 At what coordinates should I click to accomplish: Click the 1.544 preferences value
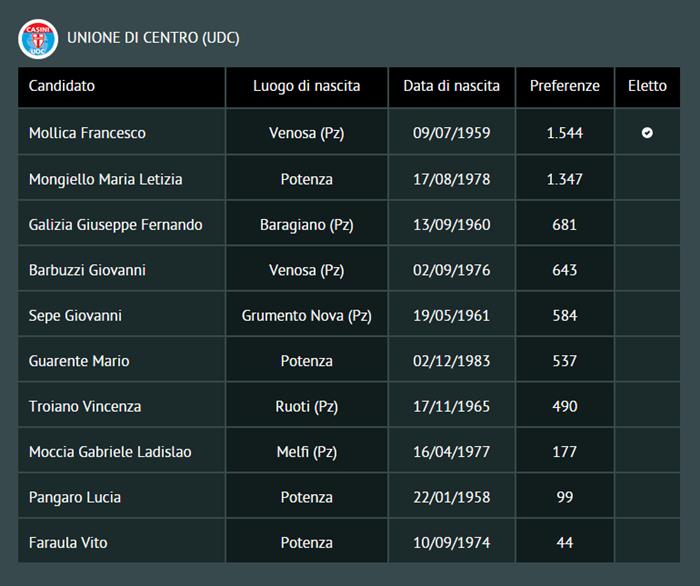coord(565,133)
